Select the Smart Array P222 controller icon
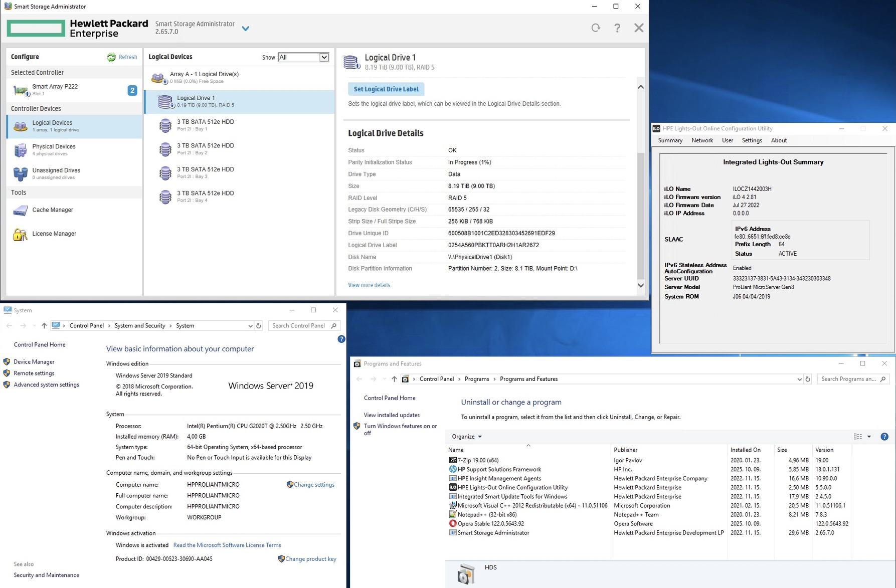The width and height of the screenshot is (896, 588). pos(21,90)
